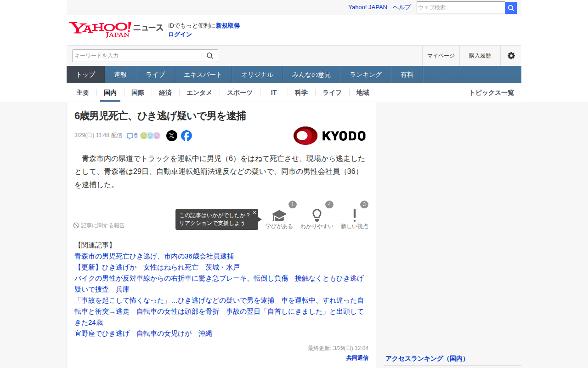The height and width of the screenshot is (368, 588).
Task: React with 学びがある graduation cap icon
Action: click(x=279, y=216)
